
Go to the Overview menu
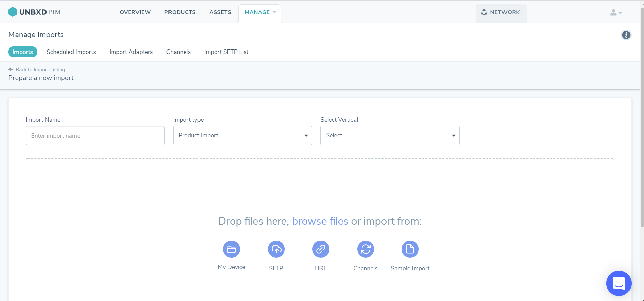pos(135,12)
